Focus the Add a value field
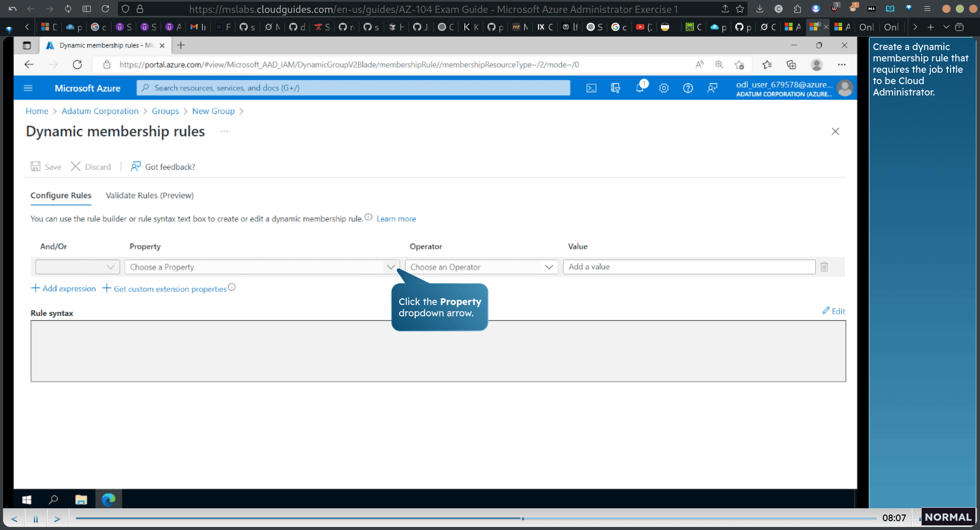 [689, 267]
